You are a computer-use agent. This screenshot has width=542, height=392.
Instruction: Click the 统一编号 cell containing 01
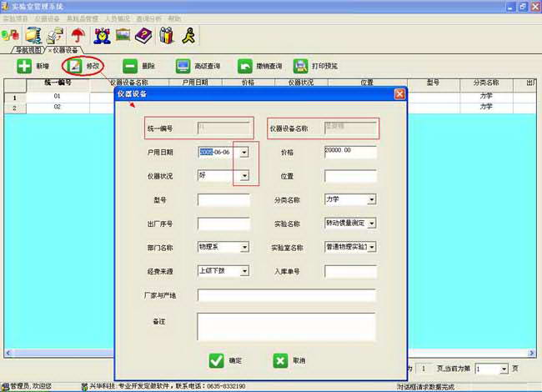click(58, 96)
